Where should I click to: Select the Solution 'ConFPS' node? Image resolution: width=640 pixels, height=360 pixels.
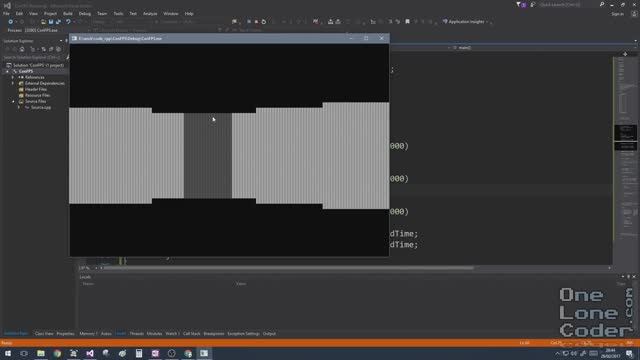[x=38, y=65]
